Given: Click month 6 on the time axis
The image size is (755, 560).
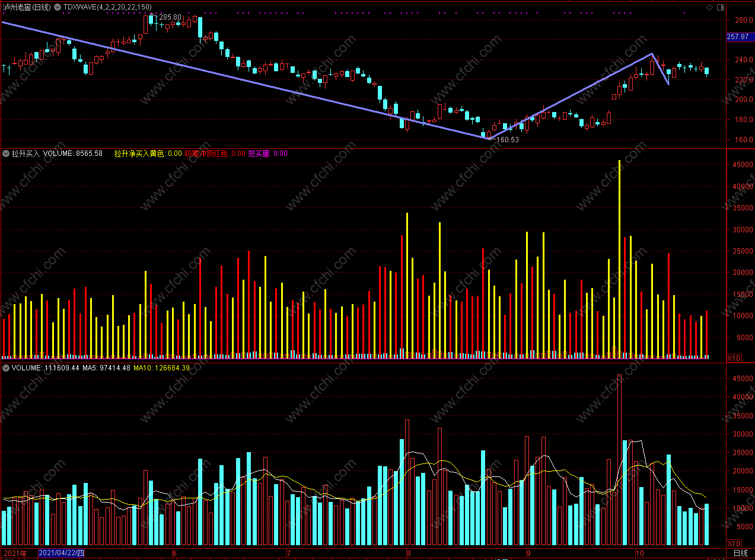Looking at the screenshot, I should pos(174,553).
